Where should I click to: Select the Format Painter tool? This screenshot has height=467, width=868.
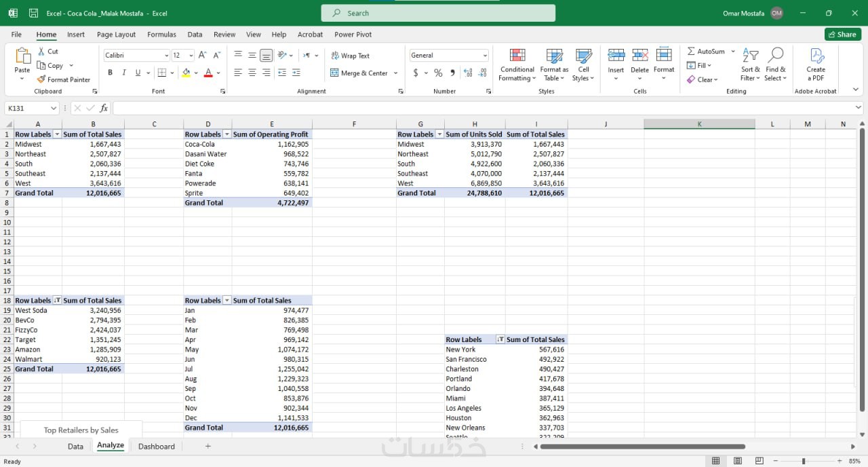[64, 79]
